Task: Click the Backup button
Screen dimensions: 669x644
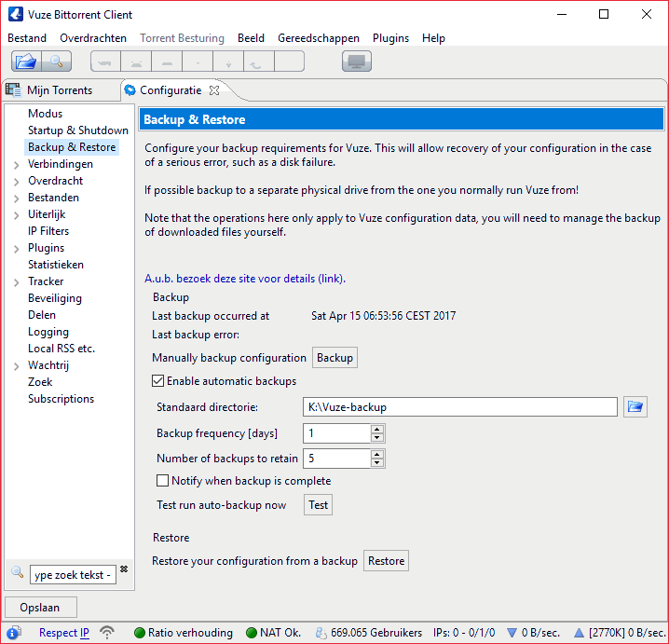Action: pos(334,358)
